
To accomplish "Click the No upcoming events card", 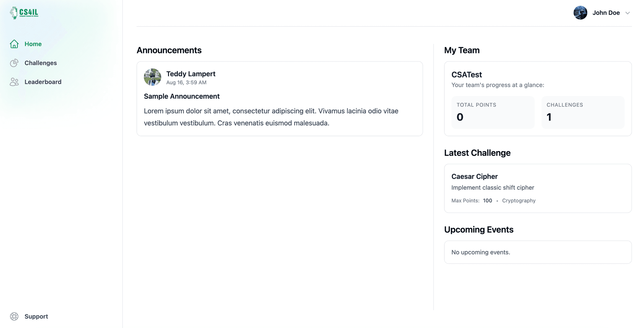I will tap(538, 252).
